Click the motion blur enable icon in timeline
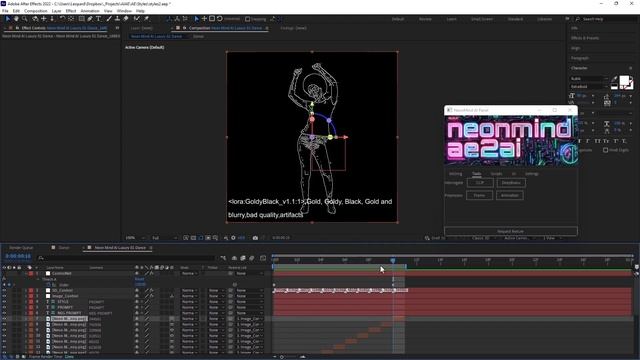640x360 pixels. [x=252, y=258]
